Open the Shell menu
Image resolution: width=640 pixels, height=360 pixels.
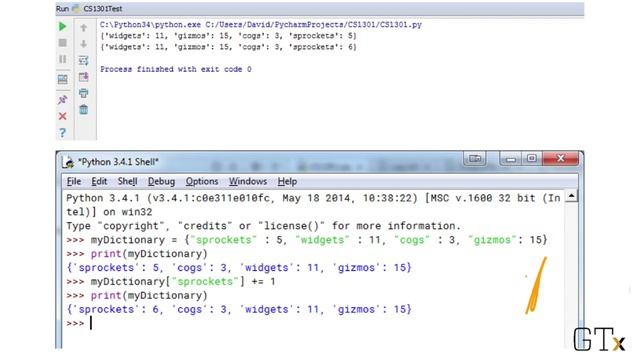point(127,181)
